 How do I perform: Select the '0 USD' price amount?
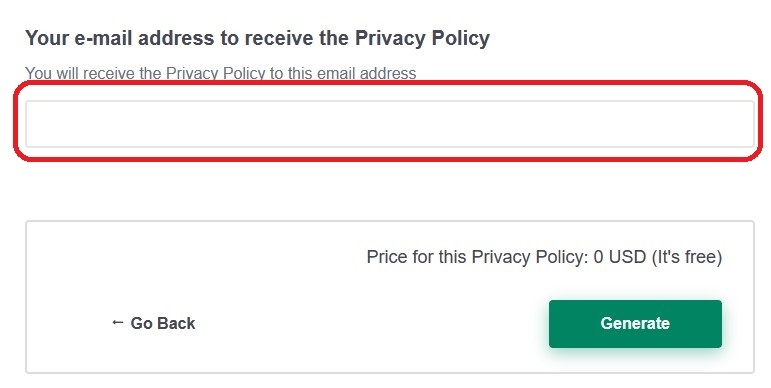tap(620, 257)
